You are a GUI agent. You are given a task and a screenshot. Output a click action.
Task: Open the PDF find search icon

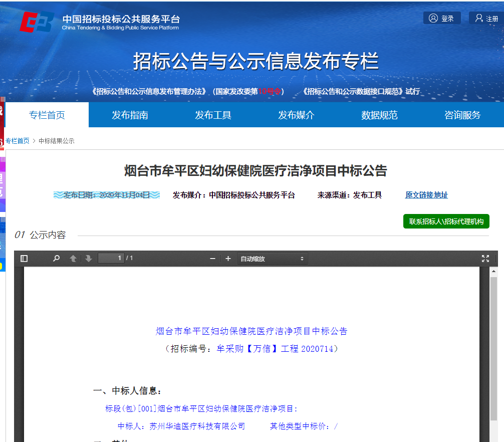(56, 259)
